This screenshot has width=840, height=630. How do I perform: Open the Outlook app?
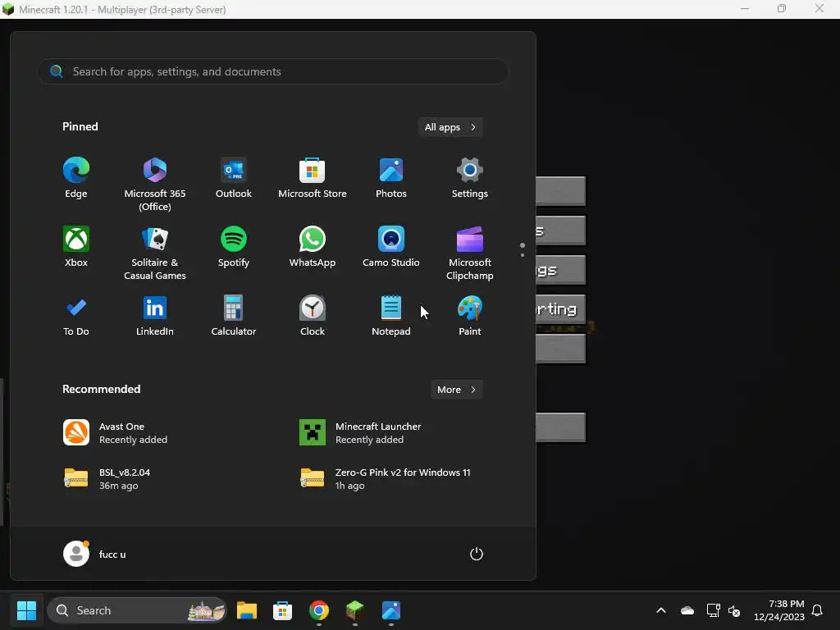[234, 178]
